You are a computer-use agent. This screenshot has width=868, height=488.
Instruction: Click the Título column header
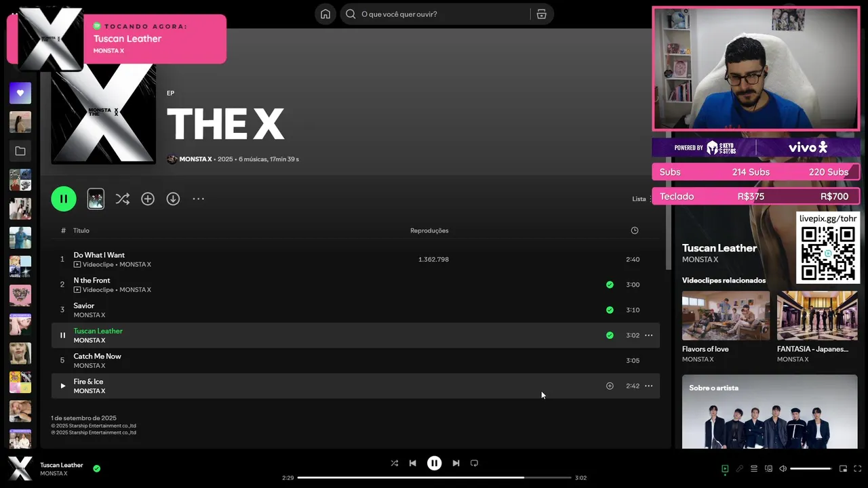pyautogui.click(x=81, y=230)
